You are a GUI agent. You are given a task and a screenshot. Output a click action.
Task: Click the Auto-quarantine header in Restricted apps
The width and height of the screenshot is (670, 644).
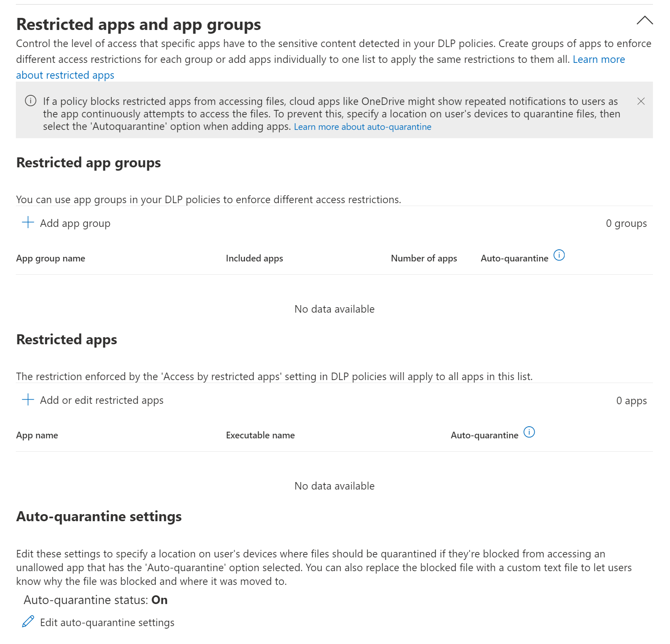coord(484,435)
